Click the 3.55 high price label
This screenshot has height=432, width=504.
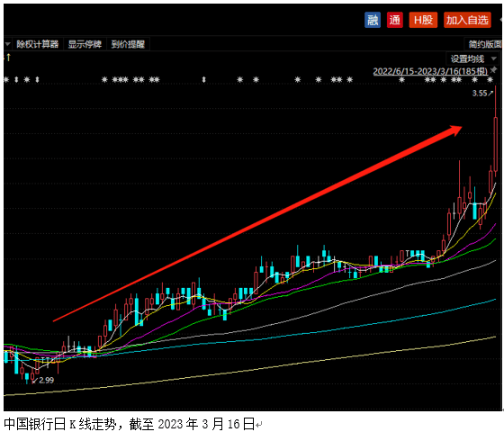click(480, 94)
